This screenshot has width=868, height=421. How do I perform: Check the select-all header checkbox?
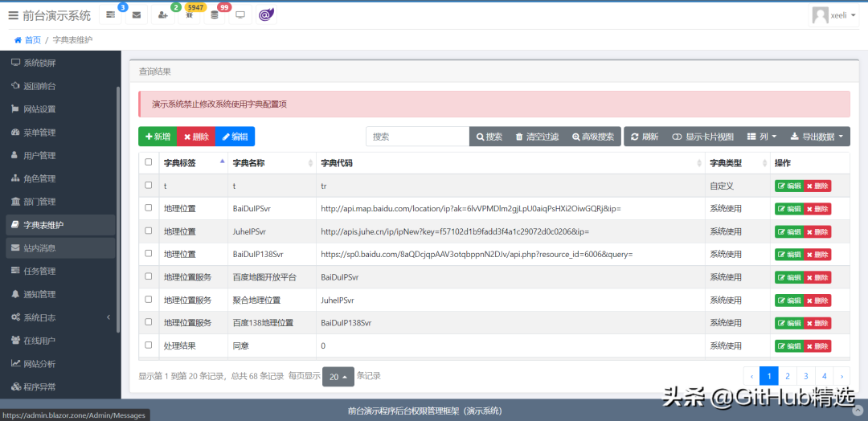pyautogui.click(x=149, y=162)
